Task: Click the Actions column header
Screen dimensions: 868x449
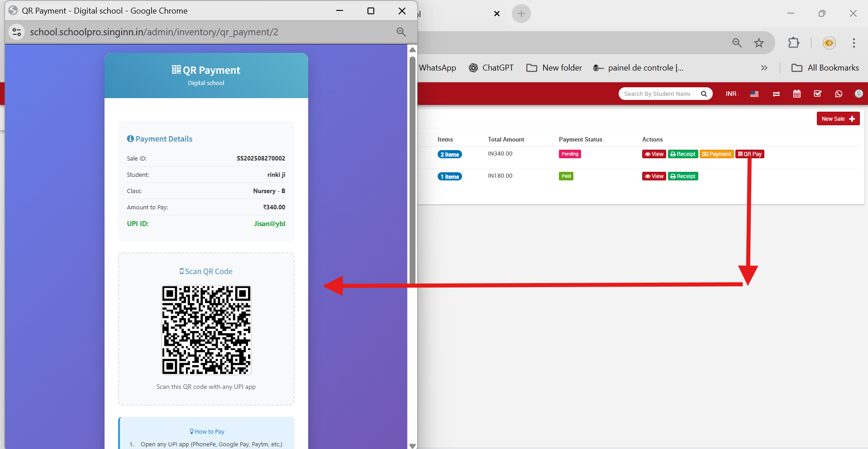Action: 652,139
